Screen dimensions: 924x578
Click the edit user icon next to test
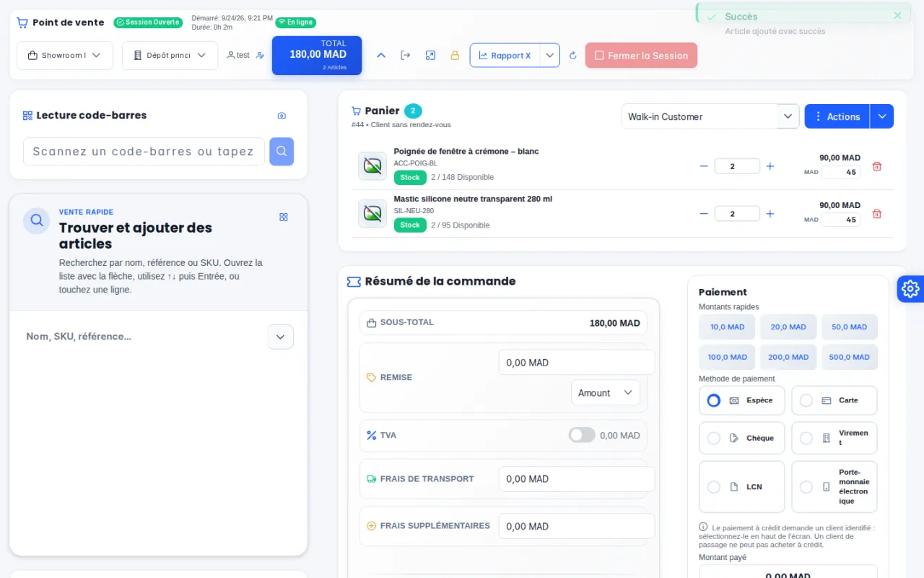pos(261,56)
